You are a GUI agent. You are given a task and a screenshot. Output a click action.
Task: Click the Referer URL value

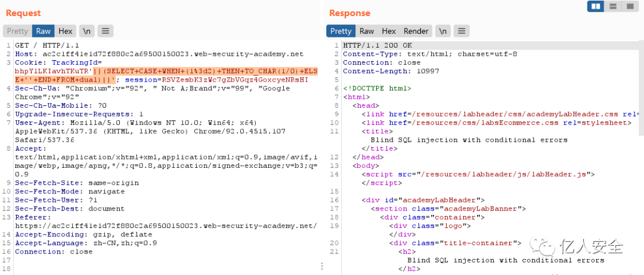click(166, 226)
